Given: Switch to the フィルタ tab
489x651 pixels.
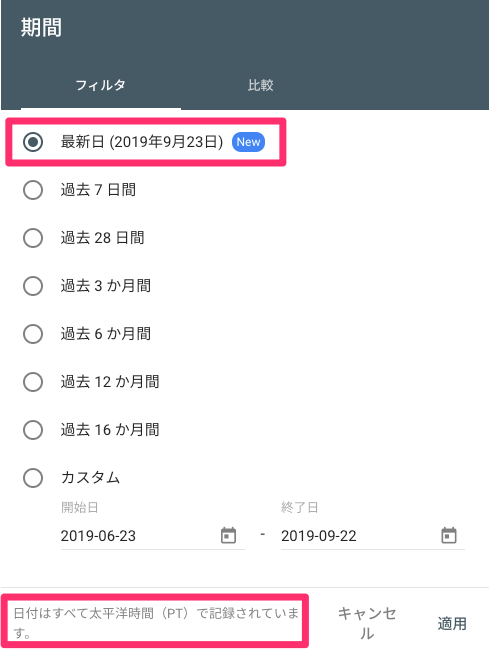Looking at the screenshot, I should [101, 85].
